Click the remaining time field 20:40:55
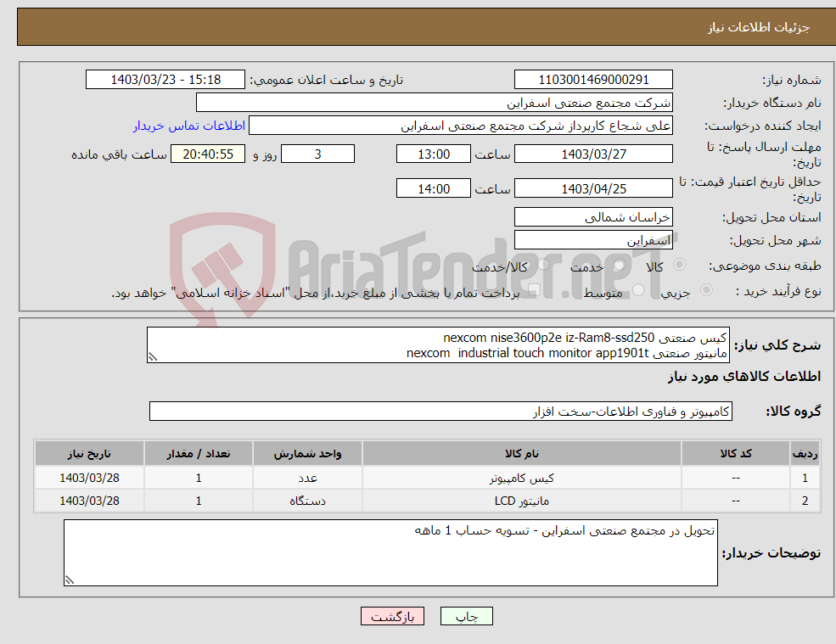Screen dimensions: 836x644 pyautogui.click(x=208, y=154)
